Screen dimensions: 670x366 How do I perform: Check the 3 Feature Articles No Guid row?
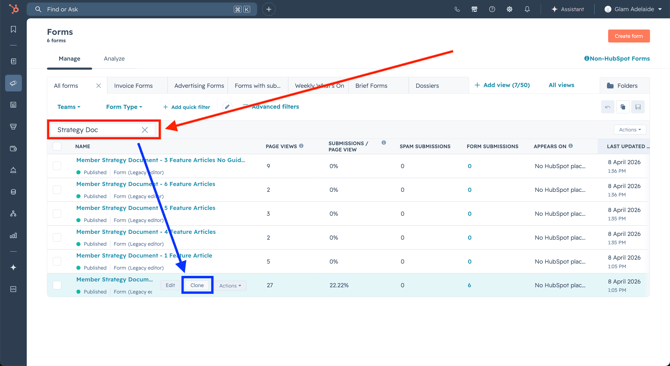pos(57,166)
